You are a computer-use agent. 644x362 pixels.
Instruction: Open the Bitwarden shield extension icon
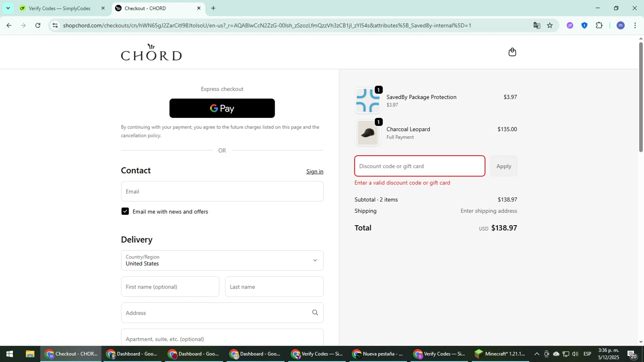(584, 25)
